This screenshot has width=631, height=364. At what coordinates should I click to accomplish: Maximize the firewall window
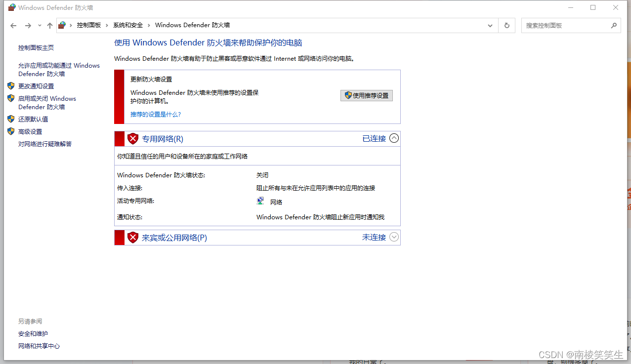593,7
